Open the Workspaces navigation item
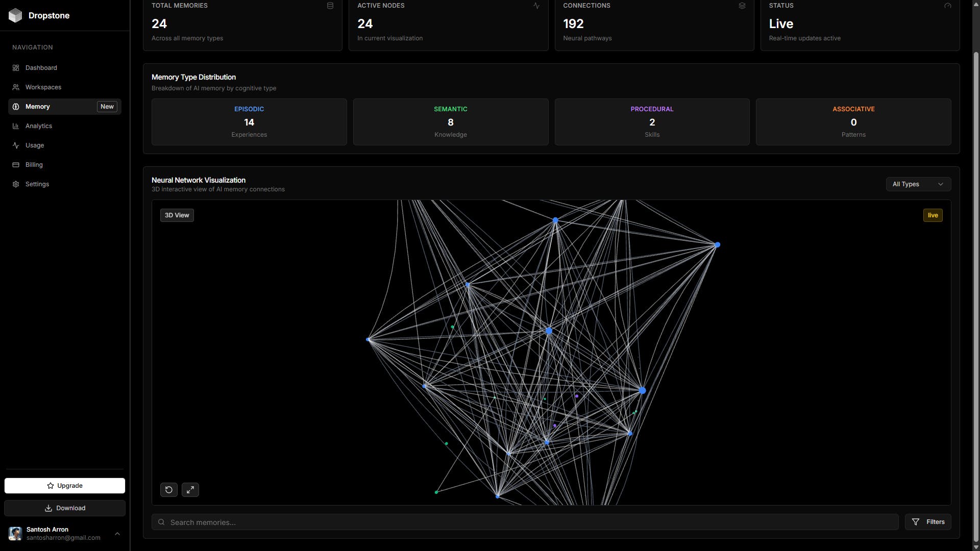Viewport: 980px width, 551px height. pyautogui.click(x=43, y=87)
